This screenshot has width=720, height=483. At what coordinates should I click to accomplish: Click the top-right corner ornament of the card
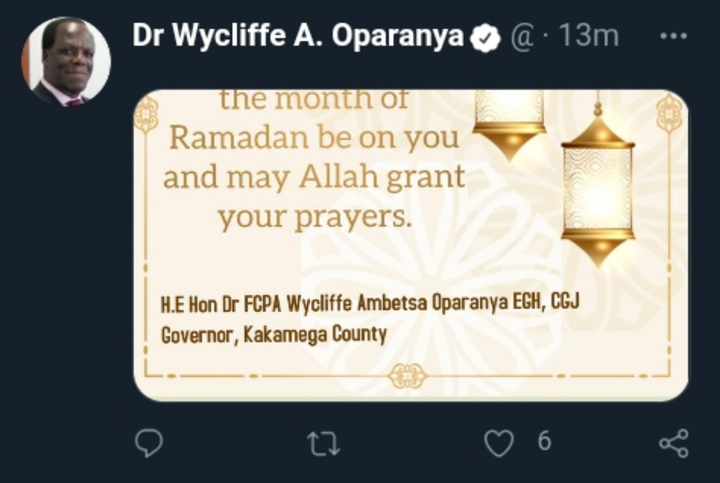pyautogui.click(x=669, y=113)
